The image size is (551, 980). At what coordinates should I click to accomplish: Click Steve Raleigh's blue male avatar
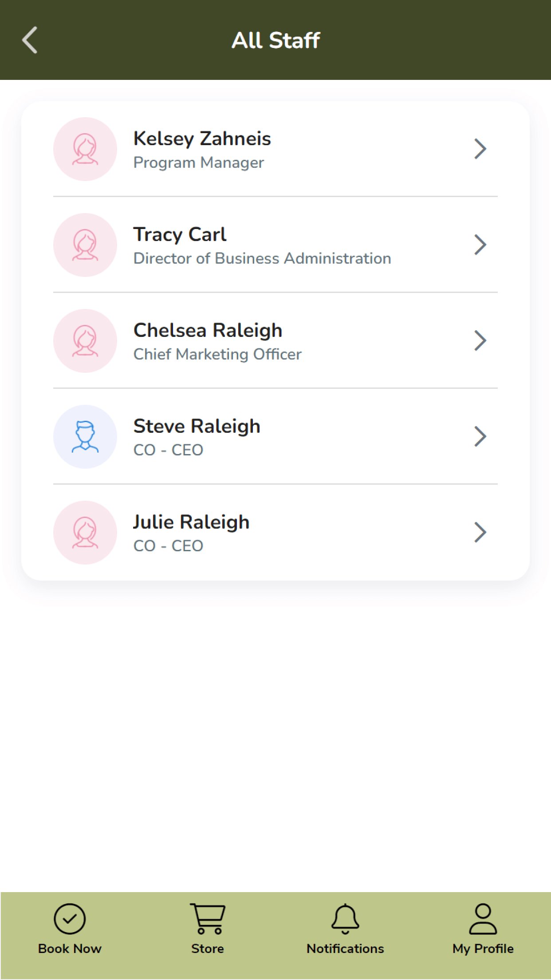tap(85, 437)
